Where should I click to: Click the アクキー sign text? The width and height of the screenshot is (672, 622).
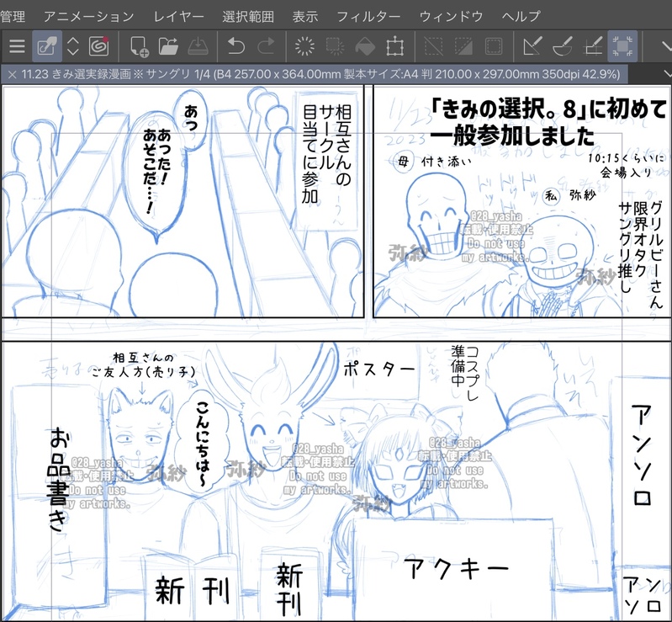tap(457, 569)
